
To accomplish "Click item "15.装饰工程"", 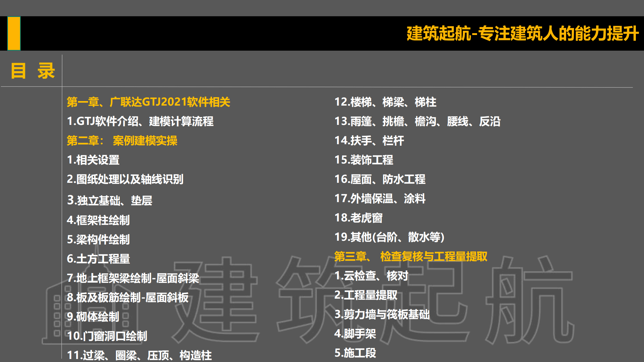I will pyautogui.click(x=364, y=160).
